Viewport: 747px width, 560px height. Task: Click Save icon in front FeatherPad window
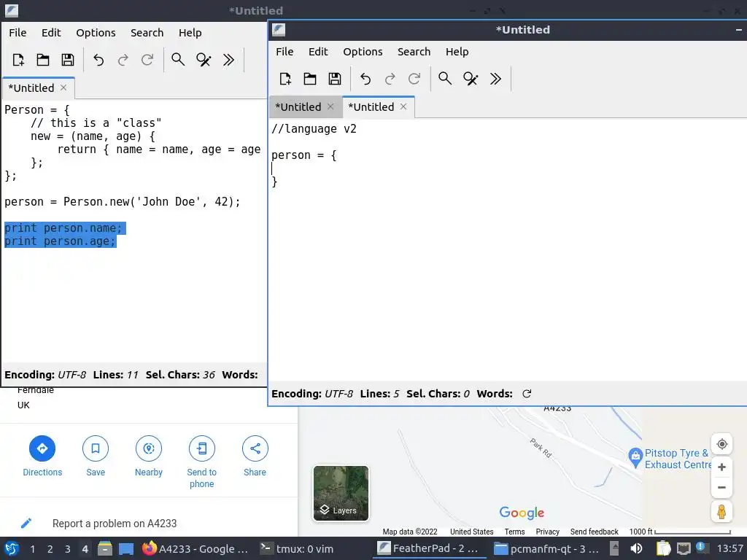[x=334, y=79]
